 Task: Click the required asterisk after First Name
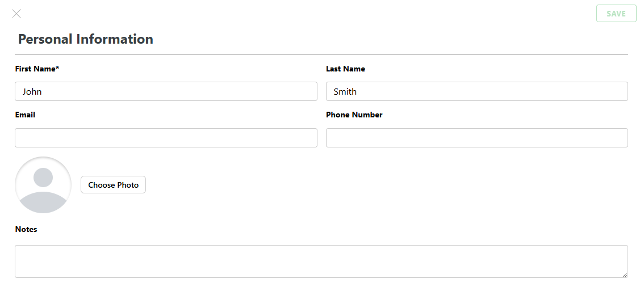click(57, 68)
